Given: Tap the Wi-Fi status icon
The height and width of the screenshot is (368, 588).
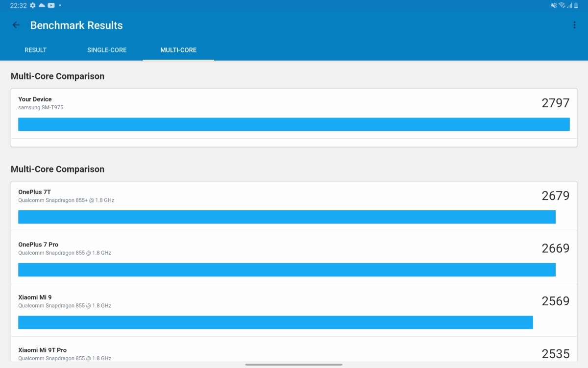Looking at the screenshot, I should (x=562, y=5).
